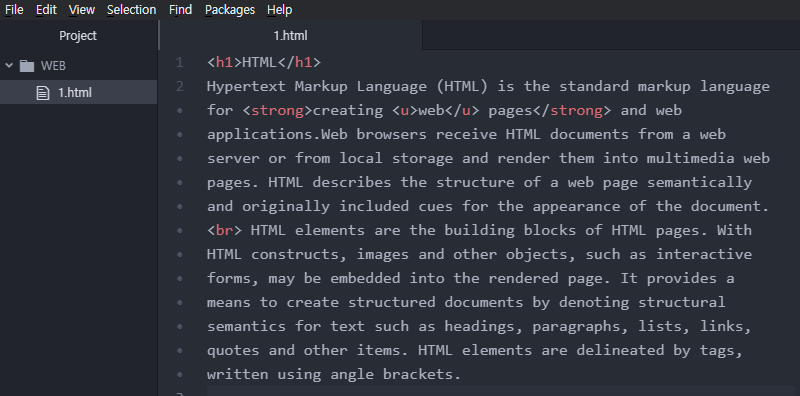Click the 1.html file icon in tree
The height and width of the screenshot is (396, 800).
tap(43, 93)
